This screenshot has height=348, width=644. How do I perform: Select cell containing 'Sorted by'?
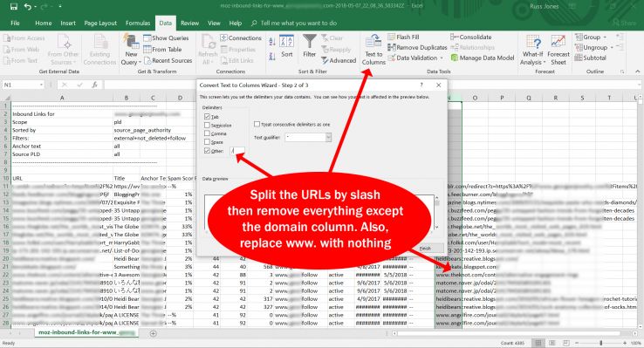pyautogui.click(x=62, y=130)
